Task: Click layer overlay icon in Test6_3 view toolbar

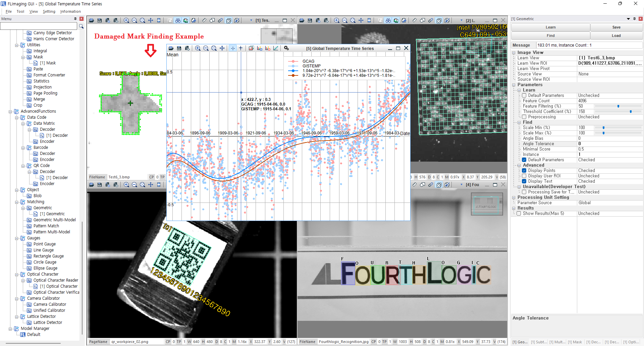Action: tap(229, 20)
